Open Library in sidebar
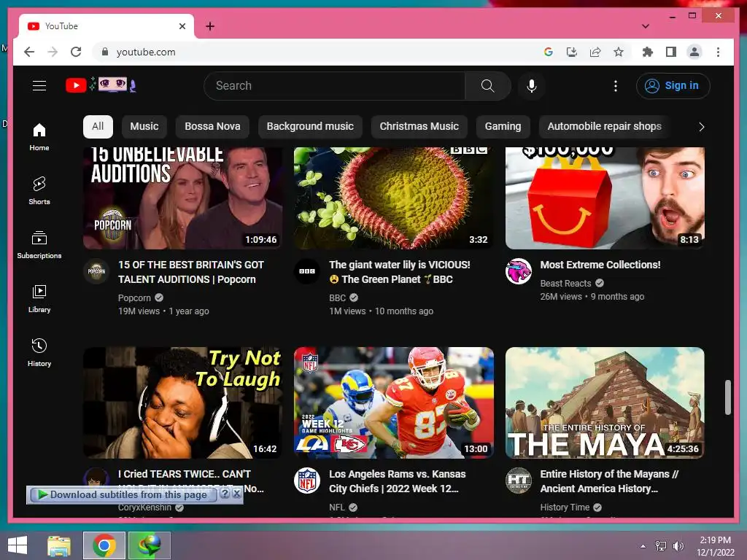This screenshot has height=560, width=747. (x=39, y=298)
